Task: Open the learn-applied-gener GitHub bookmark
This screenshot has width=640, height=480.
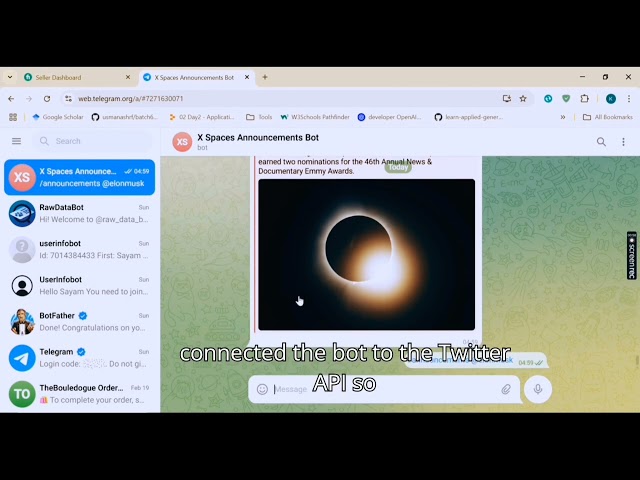Action: 469,117
